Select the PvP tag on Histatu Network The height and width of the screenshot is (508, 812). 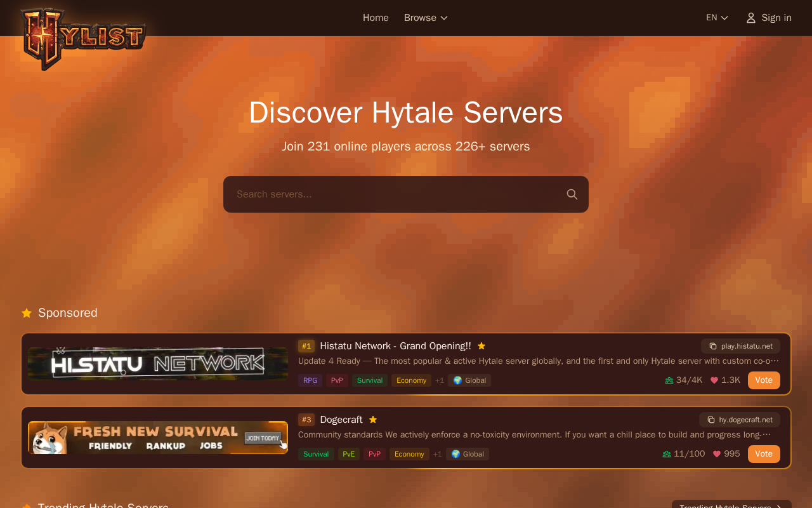337,380
